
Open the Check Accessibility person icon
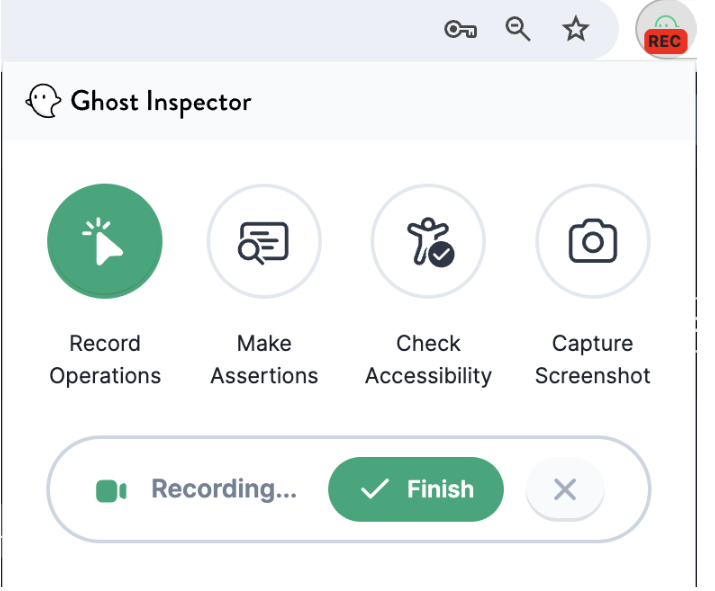pos(428,241)
